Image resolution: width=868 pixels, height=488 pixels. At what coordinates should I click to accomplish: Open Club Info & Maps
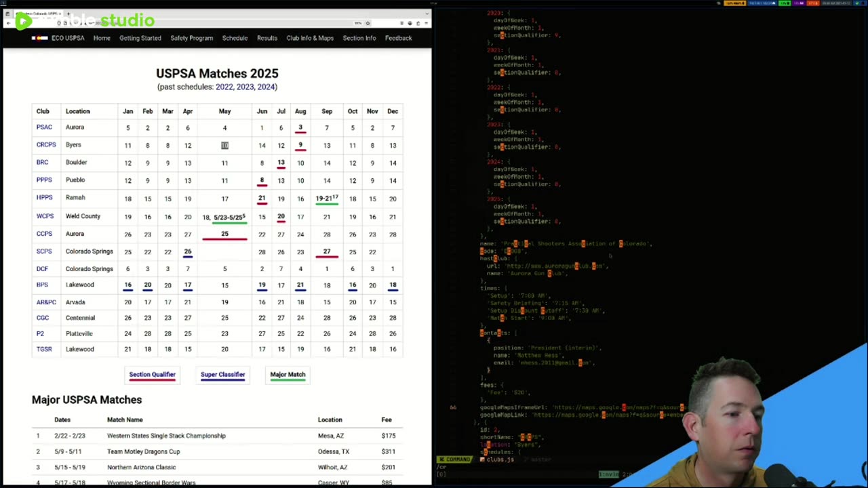(x=310, y=38)
